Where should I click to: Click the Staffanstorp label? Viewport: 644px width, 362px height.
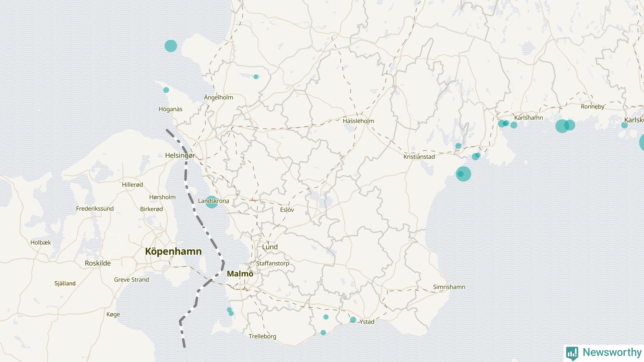tap(272, 263)
